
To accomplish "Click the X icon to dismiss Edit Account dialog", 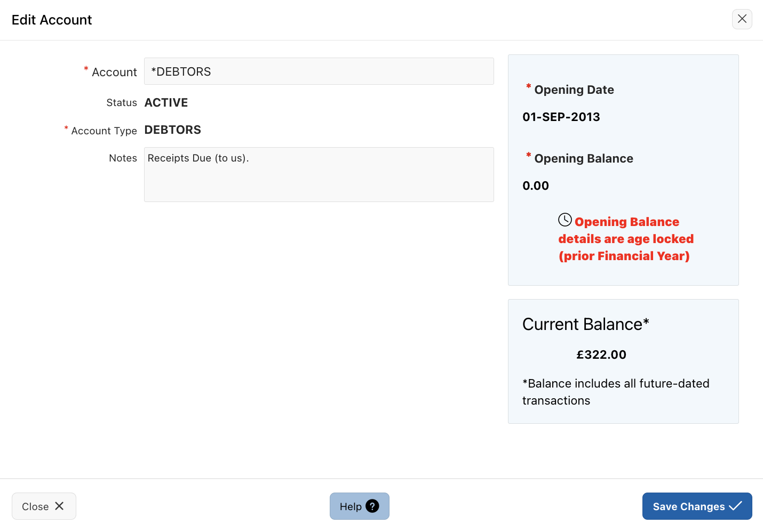I will pyautogui.click(x=742, y=19).
